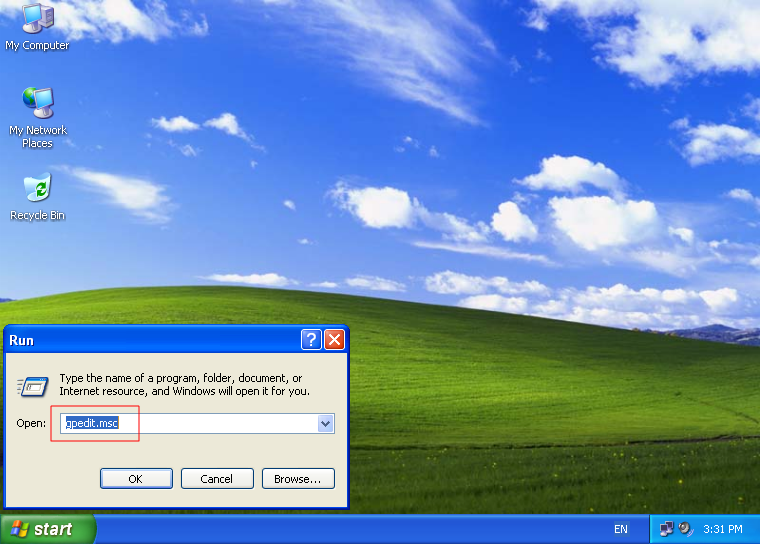Screen dimensions: 760x544
Task: Open the Start menu
Action: (48, 529)
